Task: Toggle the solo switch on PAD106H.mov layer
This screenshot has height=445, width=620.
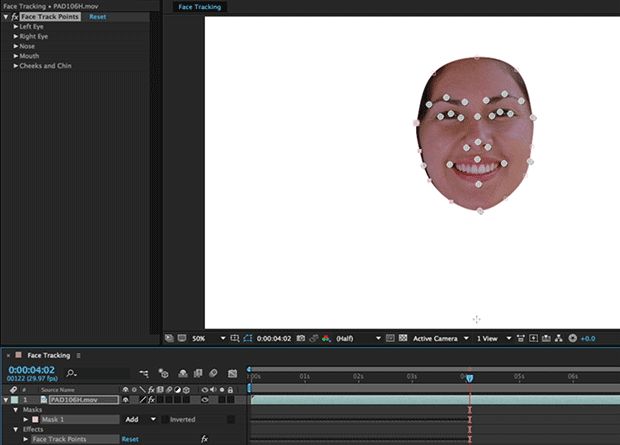Action: pos(222,400)
